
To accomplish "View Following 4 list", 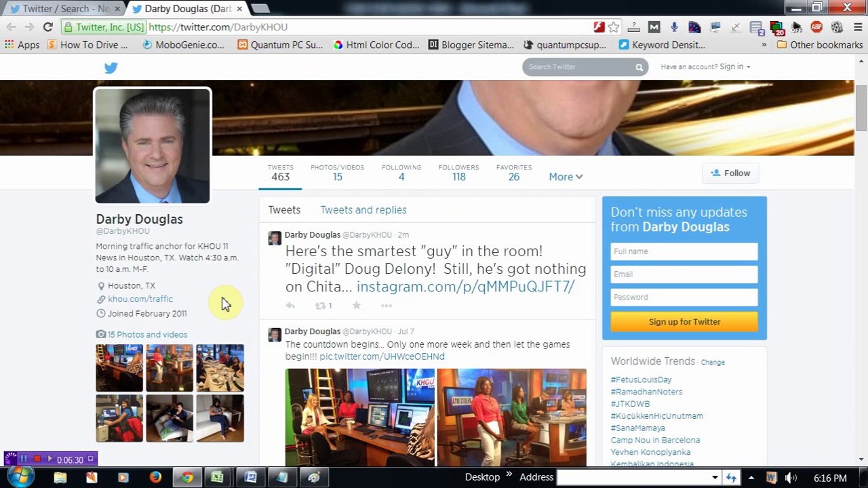I will (401, 173).
